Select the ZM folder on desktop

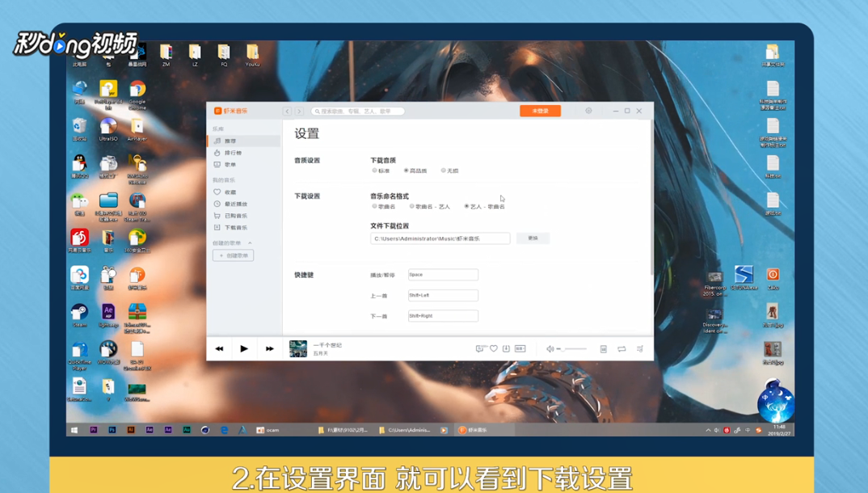click(x=166, y=55)
